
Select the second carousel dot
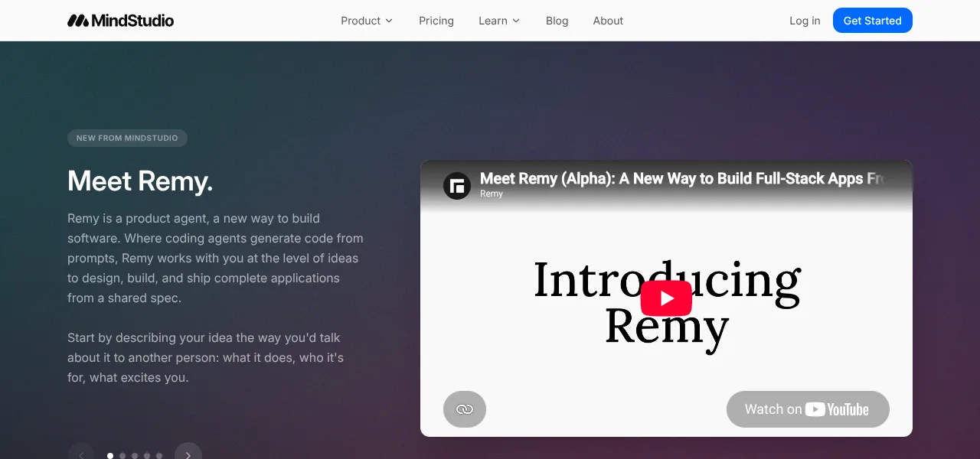pyautogui.click(x=122, y=456)
